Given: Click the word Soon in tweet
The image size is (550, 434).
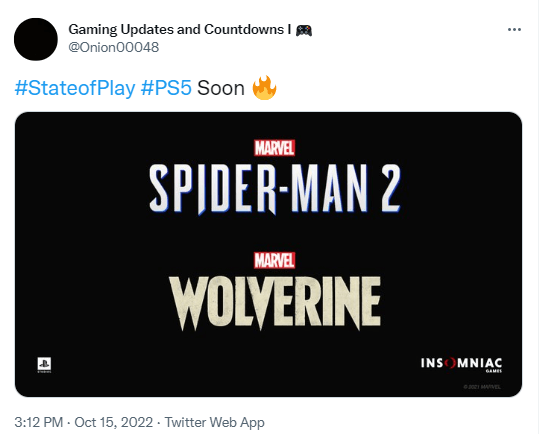Looking at the screenshot, I should (x=221, y=88).
